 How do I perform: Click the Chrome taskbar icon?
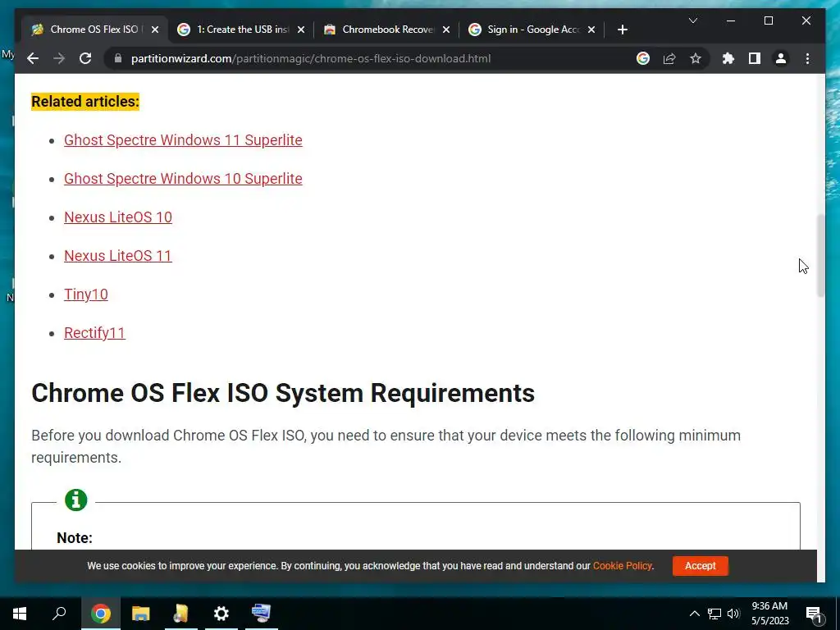point(101,614)
